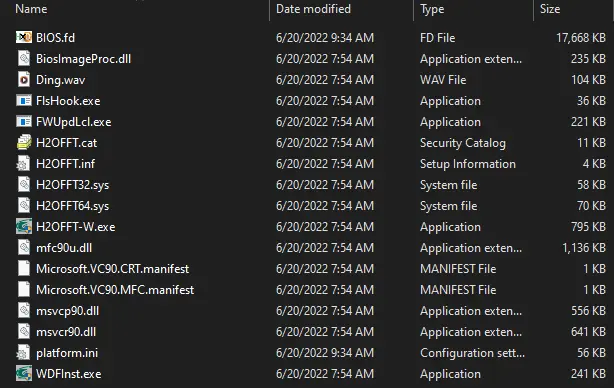The height and width of the screenshot is (388, 614).
Task: Click the FlsHook.exe application icon
Action: pyautogui.click(x=24, y=101)
